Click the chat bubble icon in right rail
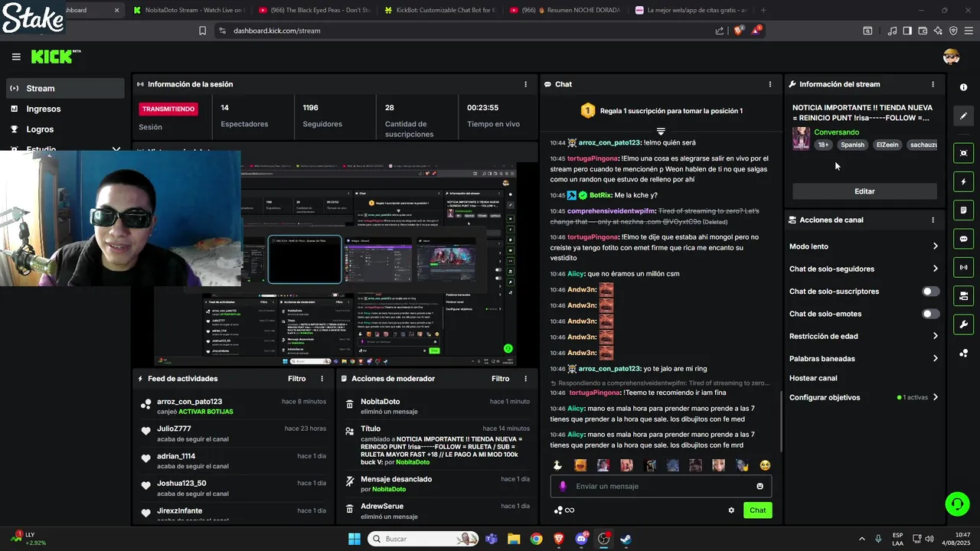980x551 pixels. (963, 239)
